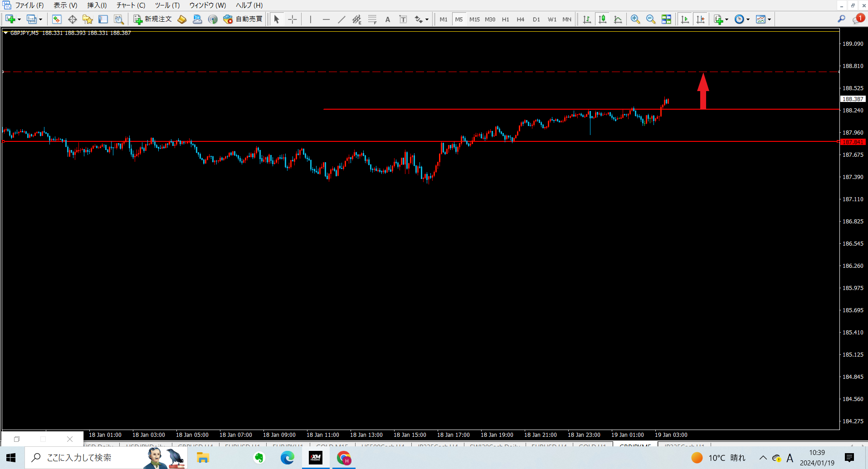868x469 pixels.
Task: Open the ファイル (F) menu
Action: (29, 5)
